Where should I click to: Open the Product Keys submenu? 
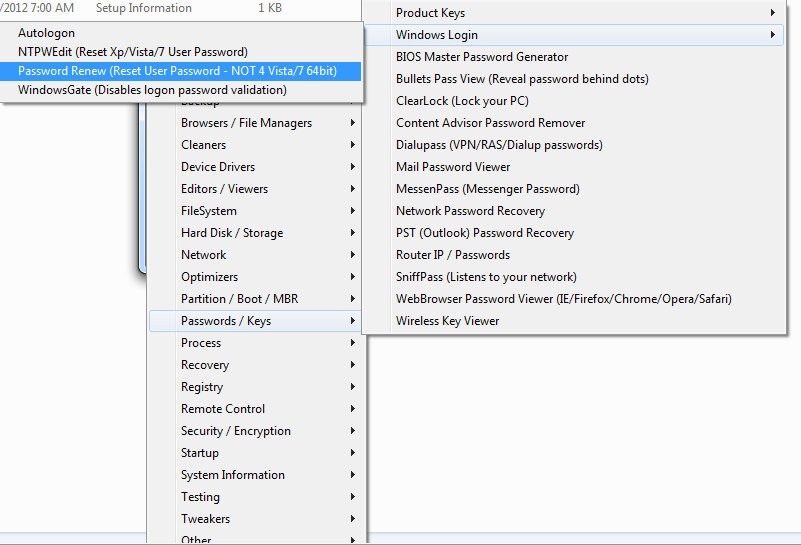[574, 13]
